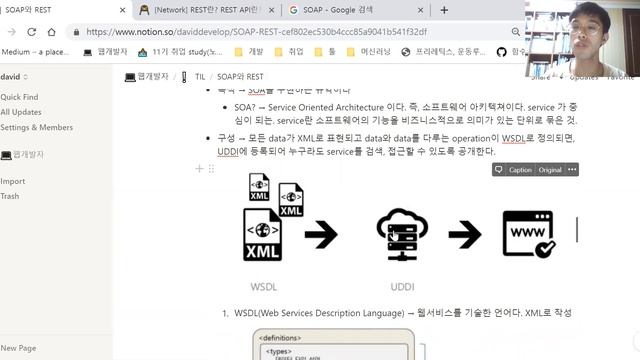Open Import in the sidebar
Image resolution: width=640 pixels, height=360 pixels.
(13, 181)
